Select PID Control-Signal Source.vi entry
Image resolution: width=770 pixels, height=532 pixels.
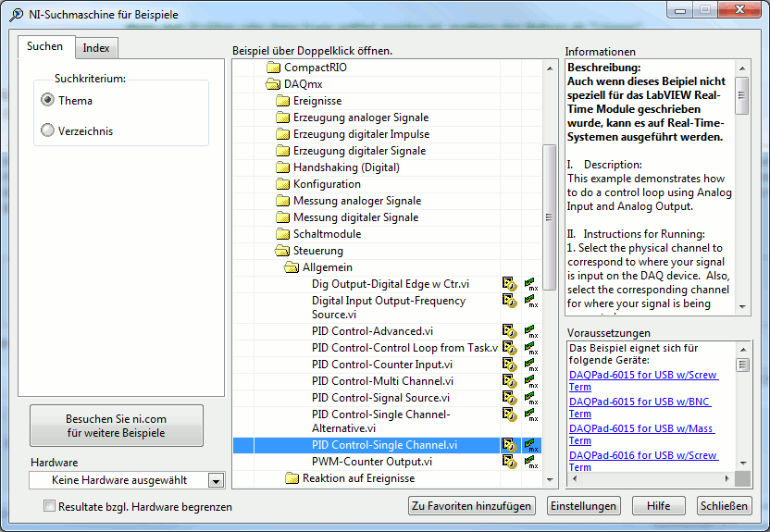[380, 398]
